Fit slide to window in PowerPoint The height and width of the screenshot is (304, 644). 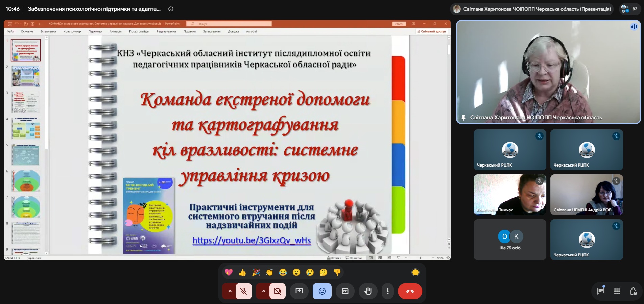tap(448, 258)
